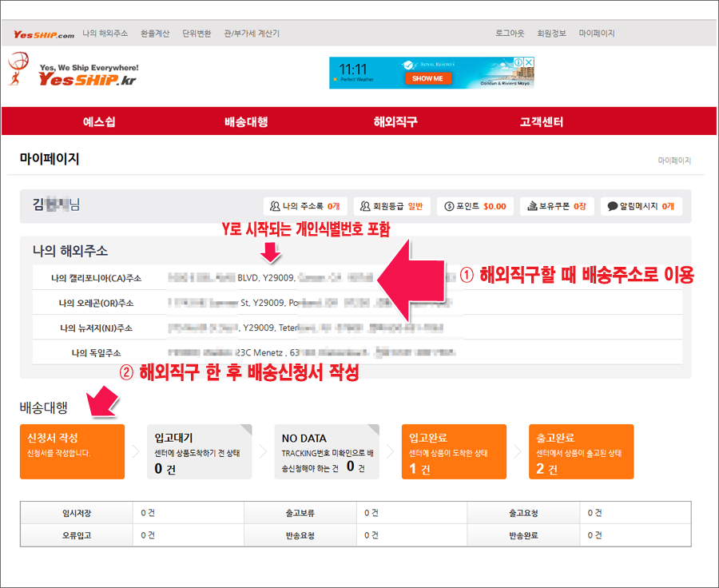719x588 pixels.
Task: Open 나의 주소록 0개 button
Action: pyautogui.click(x=305, y=206)
